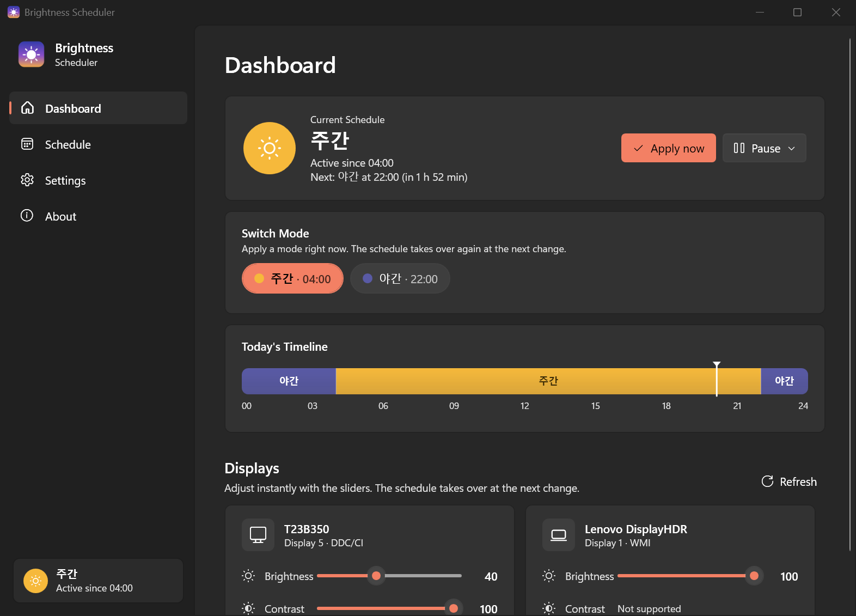856x616 pixels.
Task: Open the About page
Action: tap(98, 216)
